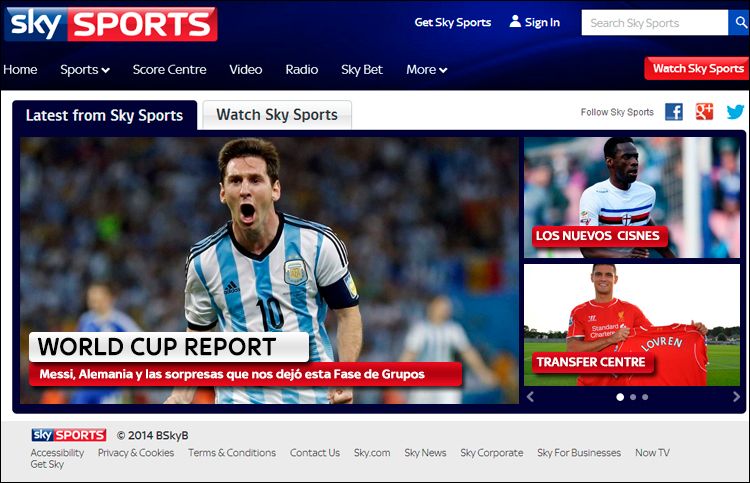This screenshot has width=750, height=483.
Task: Open Los Nuevos Cisnes story thumbnail
Action: (x=632, y=198)
